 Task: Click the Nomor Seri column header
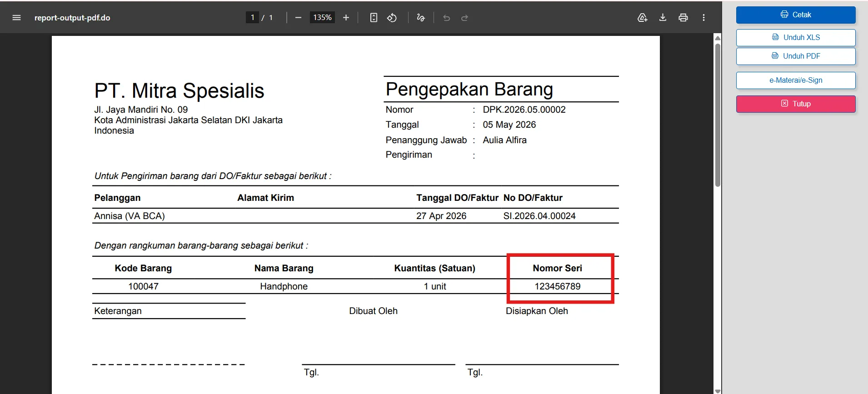tap(558, 268)
